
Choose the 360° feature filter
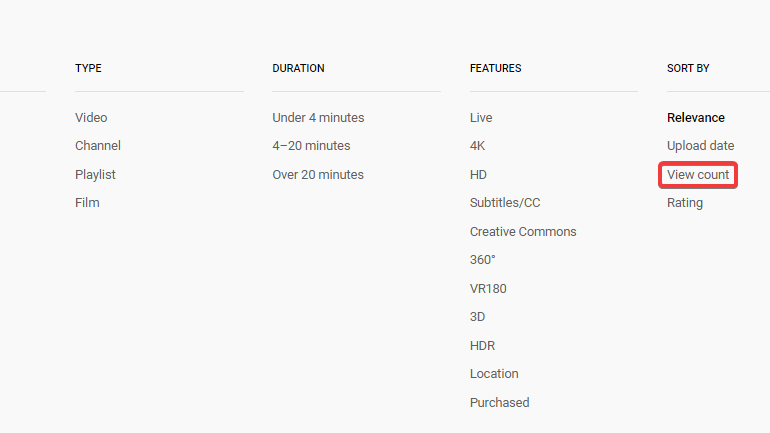pos(483,260)
